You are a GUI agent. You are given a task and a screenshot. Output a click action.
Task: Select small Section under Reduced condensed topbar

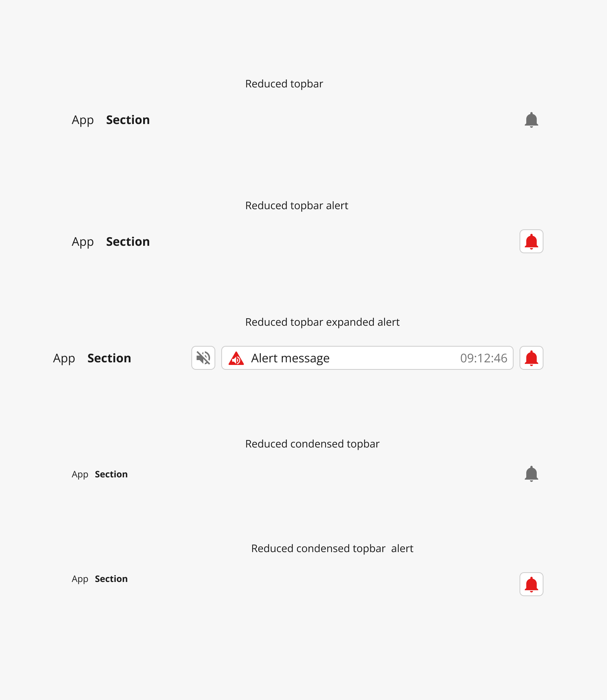coord(111,474)
